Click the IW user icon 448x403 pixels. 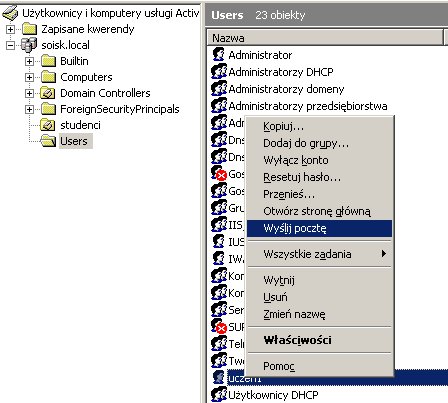coord(219,259)
